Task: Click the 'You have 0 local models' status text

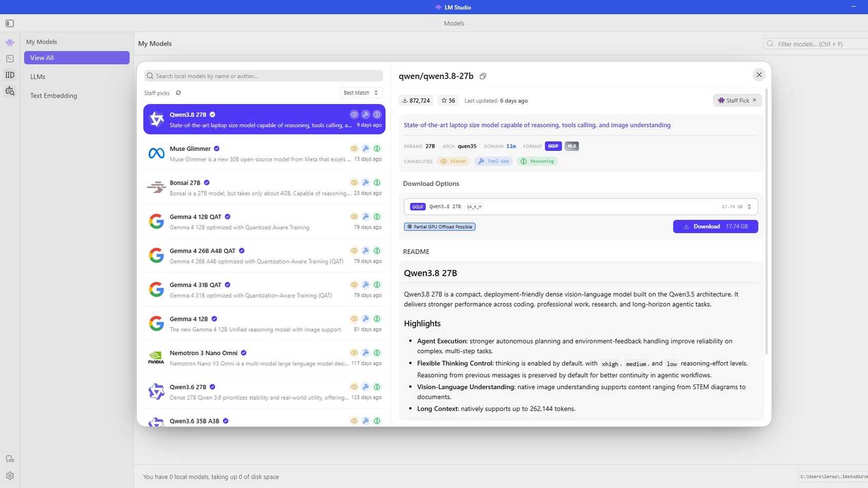Action: [x=211, y=477]
